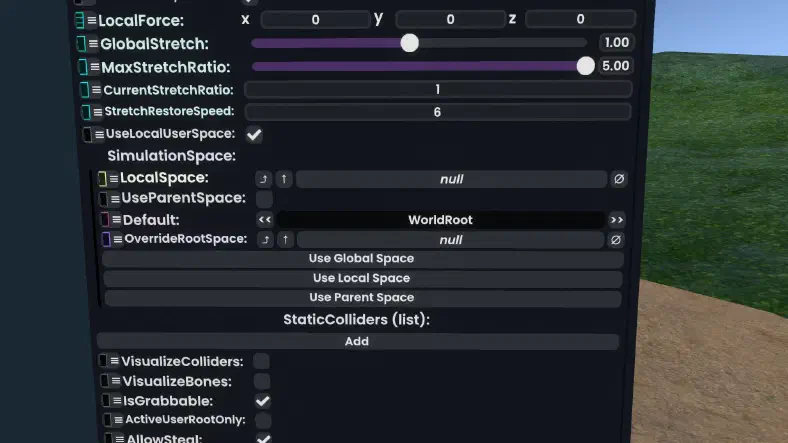Disable the IsGrabbable checkbox
The image size is (788, 443).
point(263,401)
